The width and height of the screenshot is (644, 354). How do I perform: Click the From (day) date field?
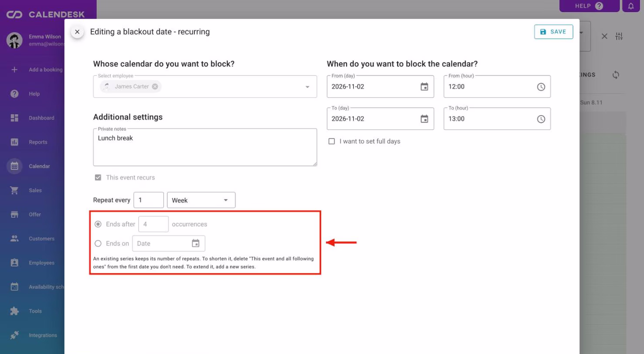click(x=380, y=87)
